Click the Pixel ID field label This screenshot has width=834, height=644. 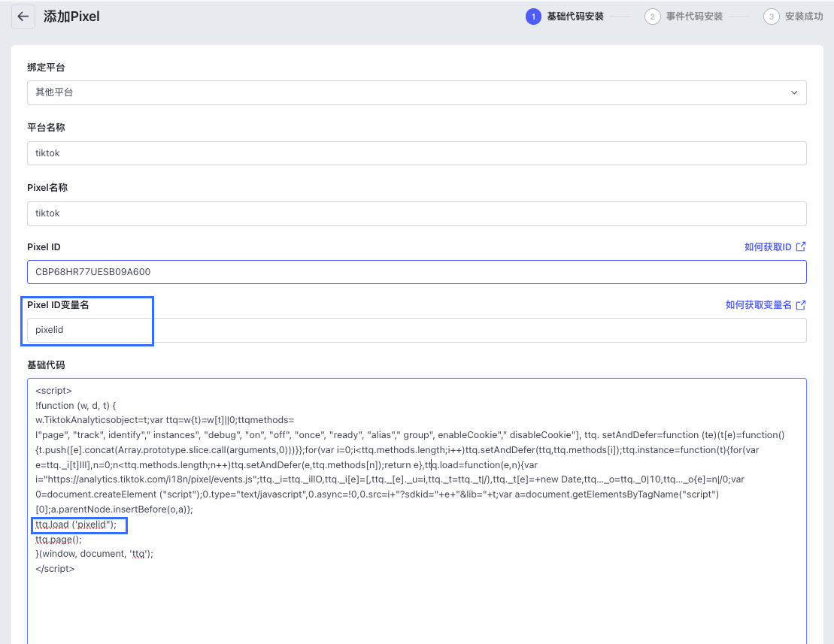[x=44, y=247]
